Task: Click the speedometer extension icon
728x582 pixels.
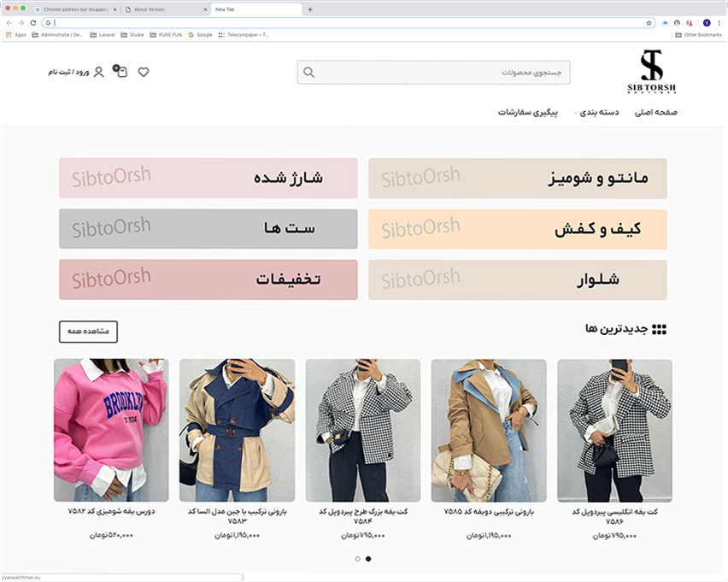Action: pos(677,23)
